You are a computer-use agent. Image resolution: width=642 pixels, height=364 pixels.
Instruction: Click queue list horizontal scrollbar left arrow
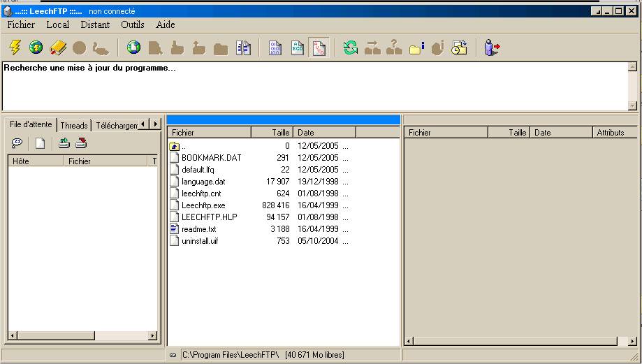pos(13,336)
